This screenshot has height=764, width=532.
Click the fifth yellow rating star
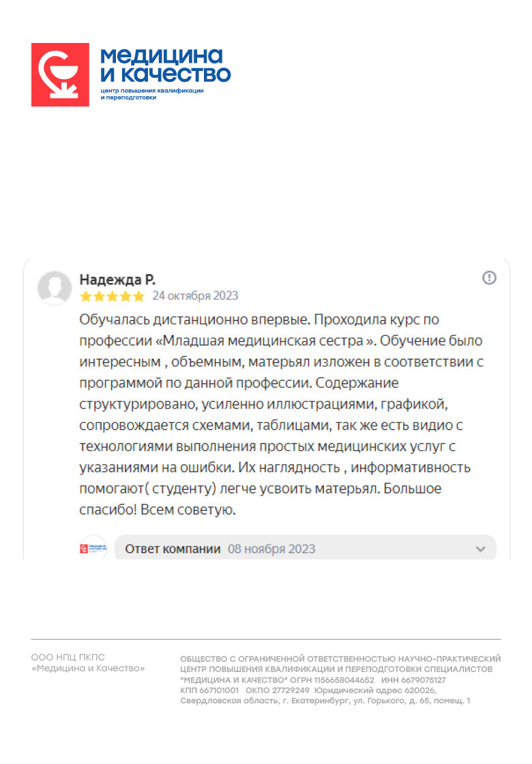click(x=138, y=296)
